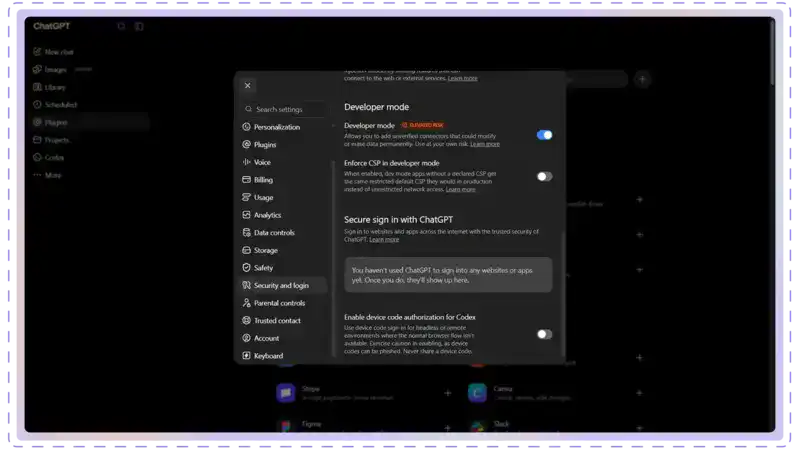Open Library in ChatGPT sidebar
The height and width of the screenshot is (450, 800).
point(49,87)
